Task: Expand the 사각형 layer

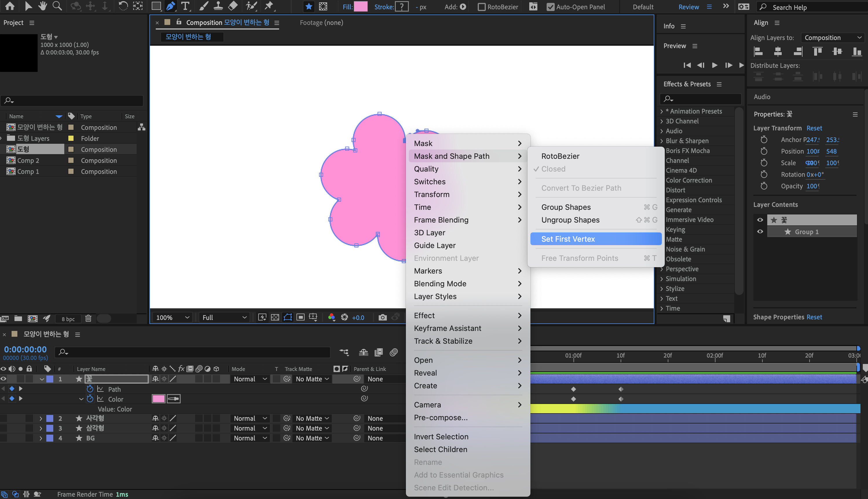Action: click(41, 418)
